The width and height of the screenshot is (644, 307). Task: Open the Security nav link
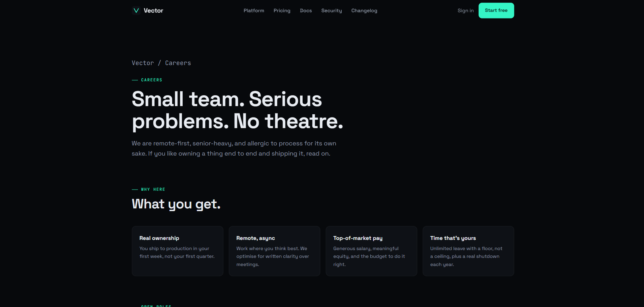coord(332,10)
